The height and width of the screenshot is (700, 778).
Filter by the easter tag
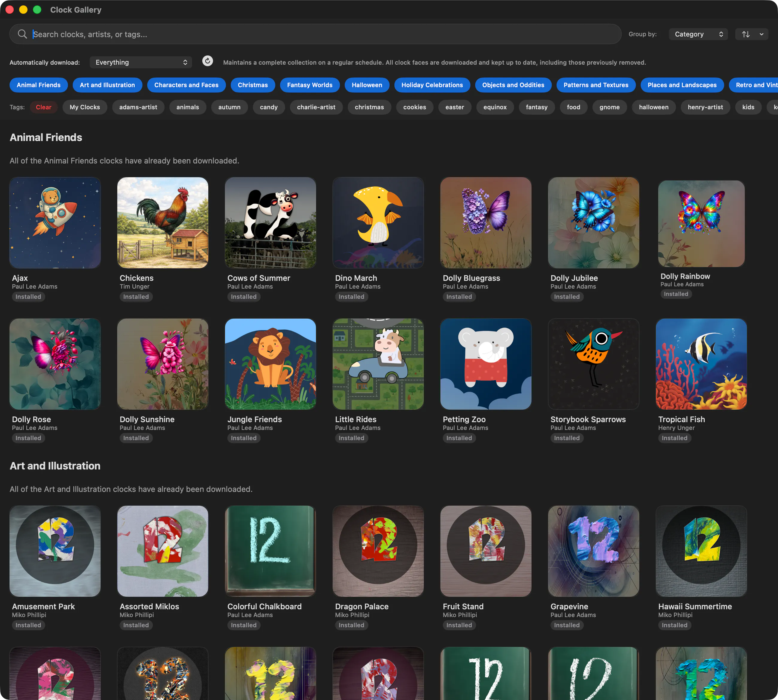[455, 107]
